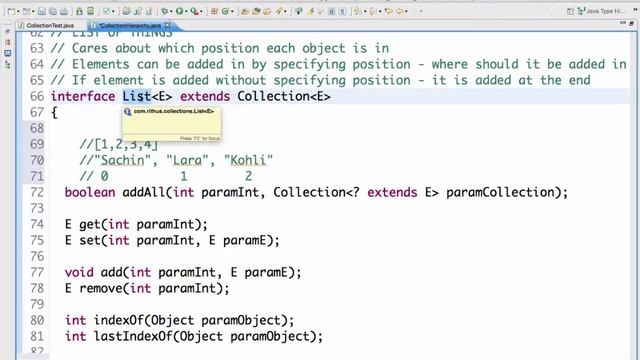
Task: Click 'lastIndexOf' on line 81
Action: coord(133,336)
